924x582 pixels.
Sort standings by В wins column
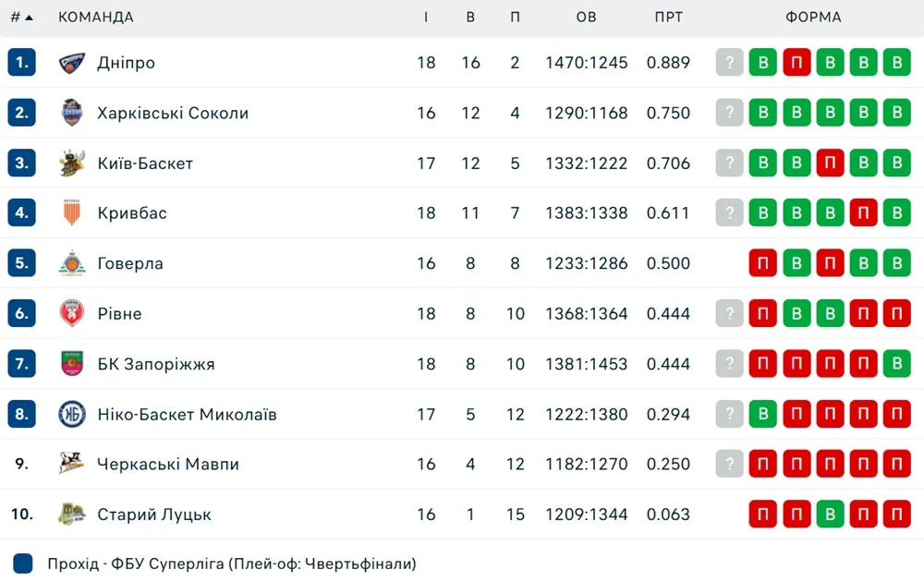[x=470, y=17]
